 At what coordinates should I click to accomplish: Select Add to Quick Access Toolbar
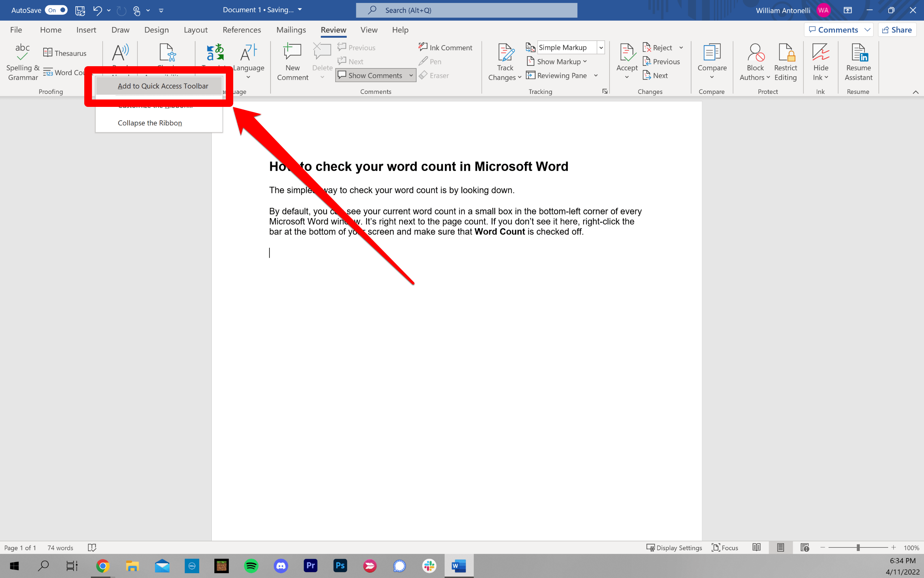tap(163, 86)
